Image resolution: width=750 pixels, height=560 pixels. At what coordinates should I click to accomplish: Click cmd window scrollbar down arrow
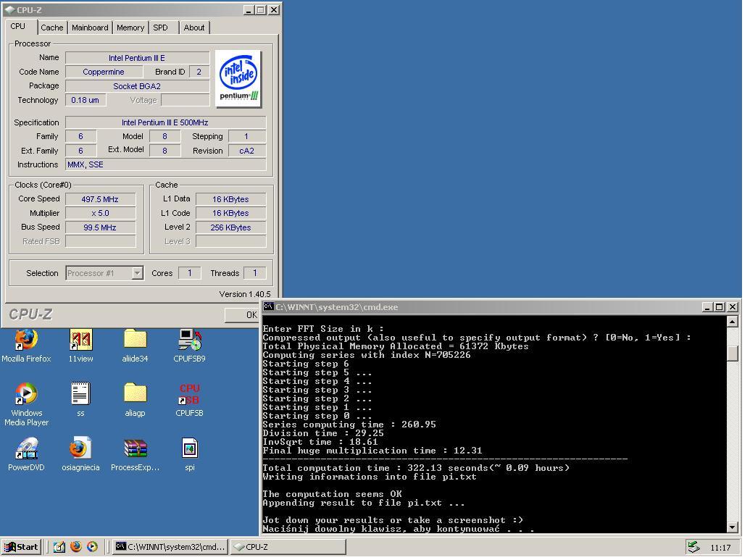[732, 527]
